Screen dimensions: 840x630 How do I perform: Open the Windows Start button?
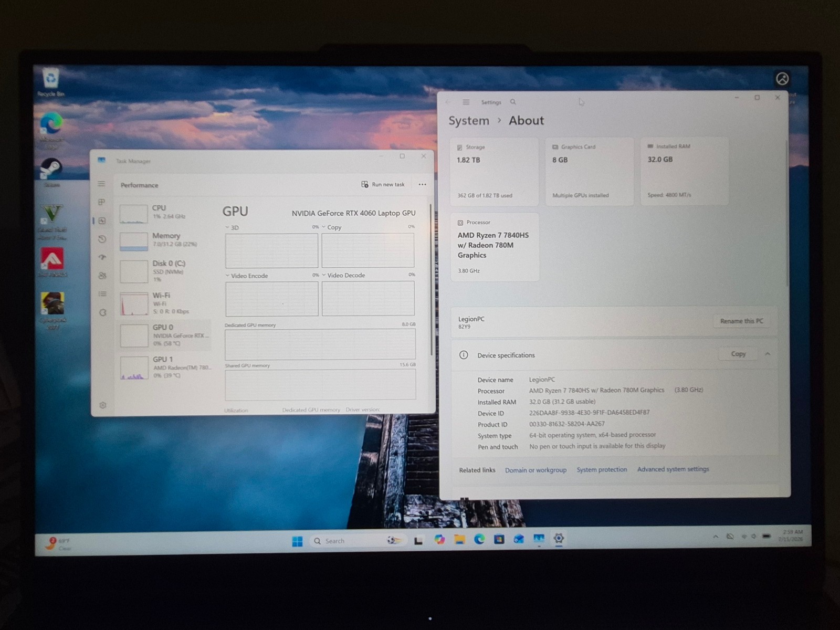(x=297, y=541)
